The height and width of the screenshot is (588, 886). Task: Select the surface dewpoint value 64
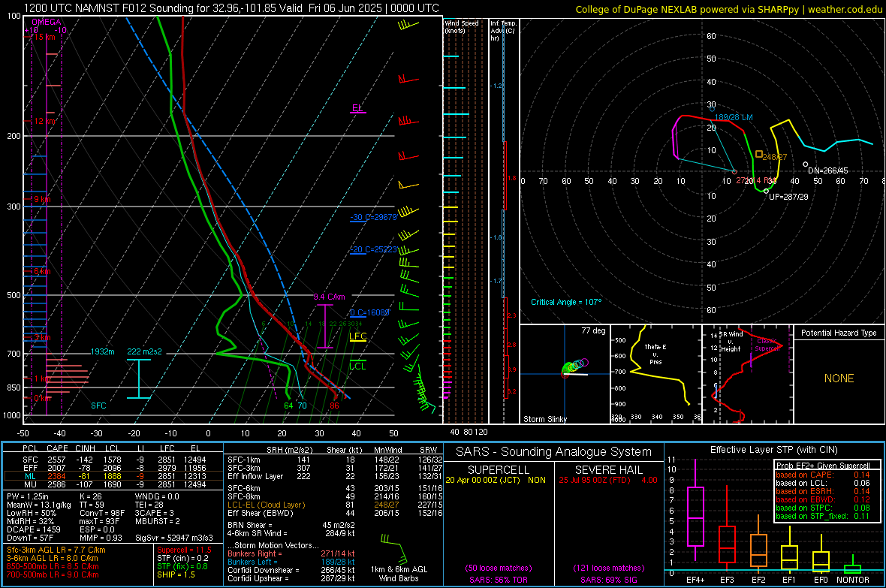(x=288, y=406)
